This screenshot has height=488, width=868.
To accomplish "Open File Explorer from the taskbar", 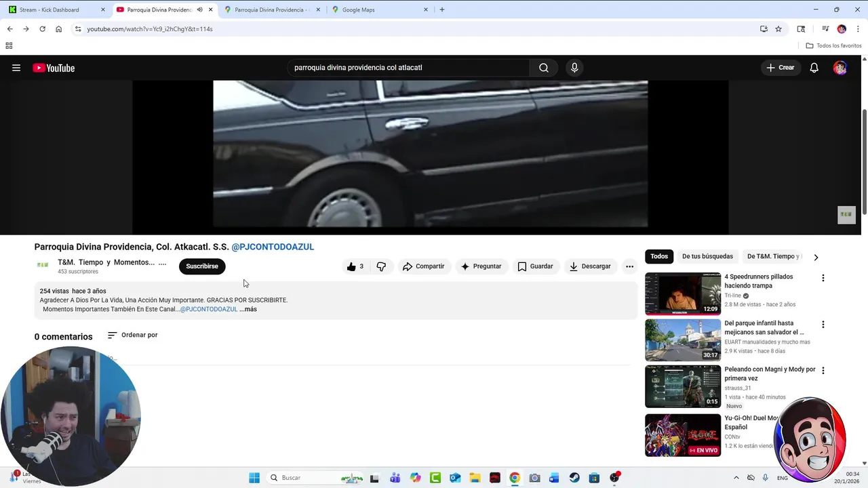I will (x=475, y=478).
